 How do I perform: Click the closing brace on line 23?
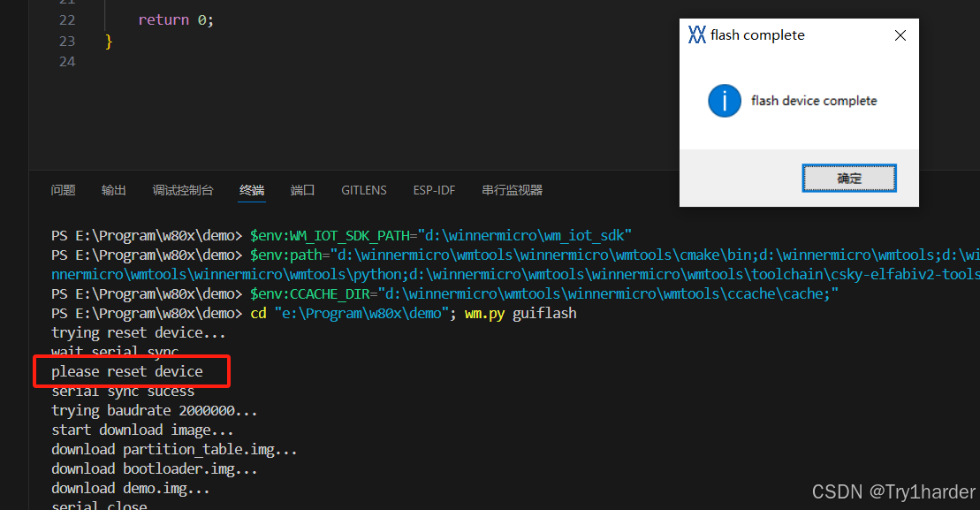[108, 40]
